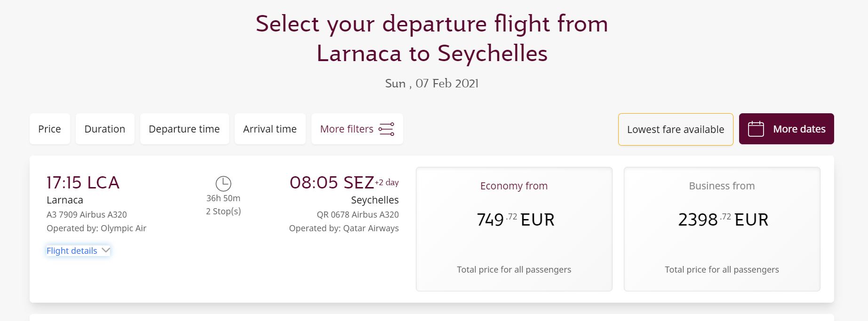
Task: Click the Sun, 07 Feb 2021 date
Action: [x=432, y=83]
